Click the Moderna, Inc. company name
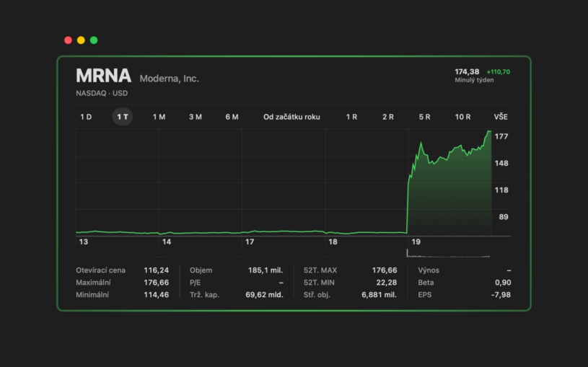The height and width of the screenshot is (367, 588). 169,79
